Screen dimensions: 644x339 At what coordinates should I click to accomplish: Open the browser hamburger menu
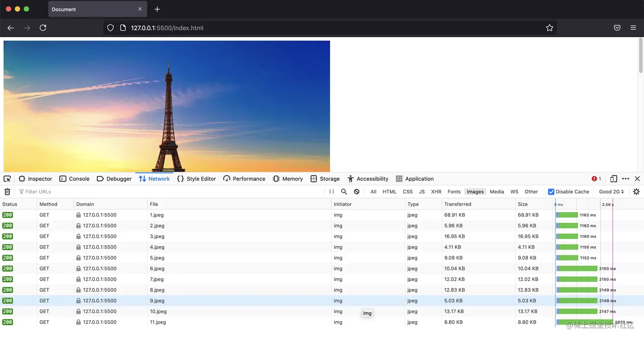point(633,28)
